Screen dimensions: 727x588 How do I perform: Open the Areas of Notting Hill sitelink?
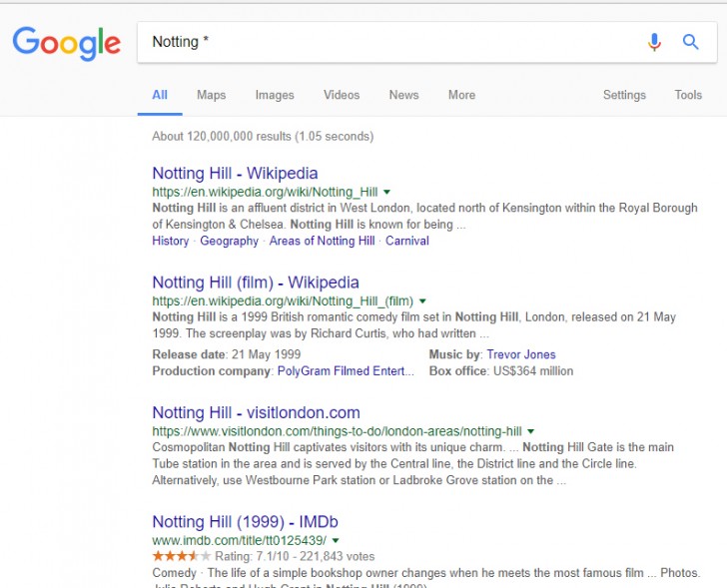pyautogui.click(x=322, y=241)
